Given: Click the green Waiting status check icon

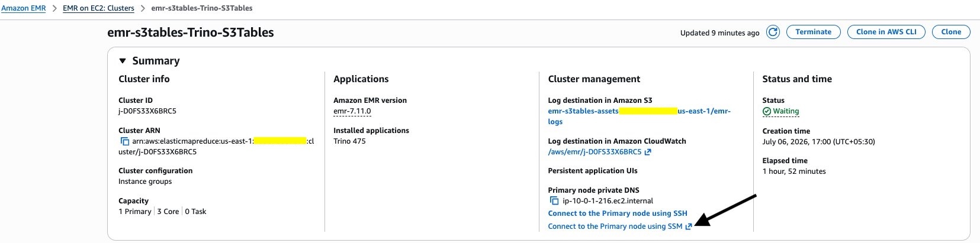Looking at the screenshot, I should tap(767, 111).
